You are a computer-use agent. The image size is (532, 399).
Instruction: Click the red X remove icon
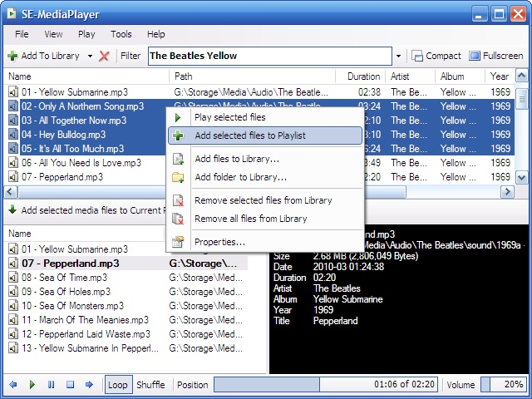tap(104, 56)
